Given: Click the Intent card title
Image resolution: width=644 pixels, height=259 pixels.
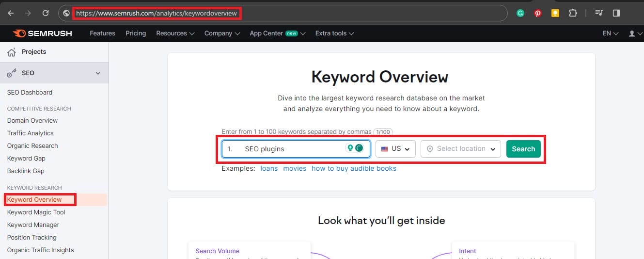Looking at the screenshot, I should (x=468, y=251).
